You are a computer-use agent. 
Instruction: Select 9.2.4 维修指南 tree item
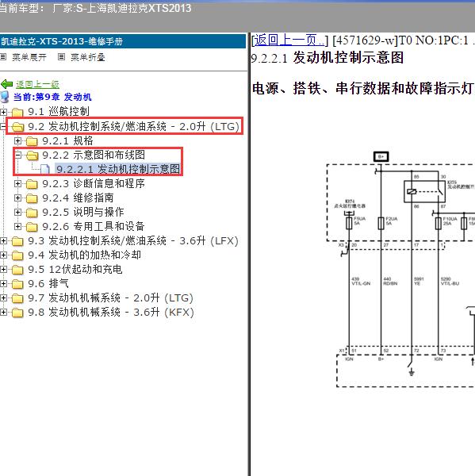coord(78,198)
